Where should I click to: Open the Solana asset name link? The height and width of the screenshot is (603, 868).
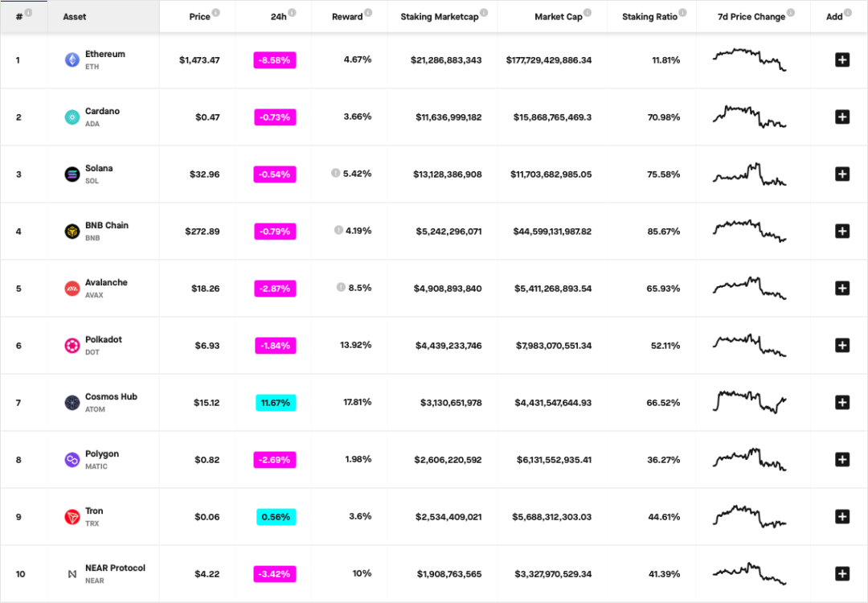tap(99, 168)
